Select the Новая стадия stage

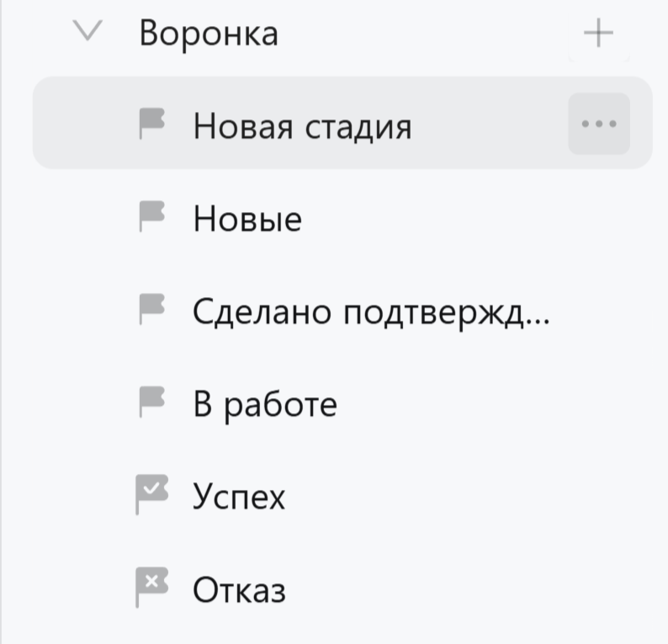(302, 126)
